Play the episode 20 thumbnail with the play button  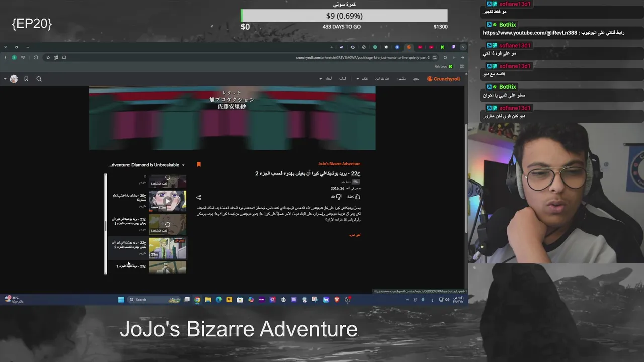click(x=168, y=200)
